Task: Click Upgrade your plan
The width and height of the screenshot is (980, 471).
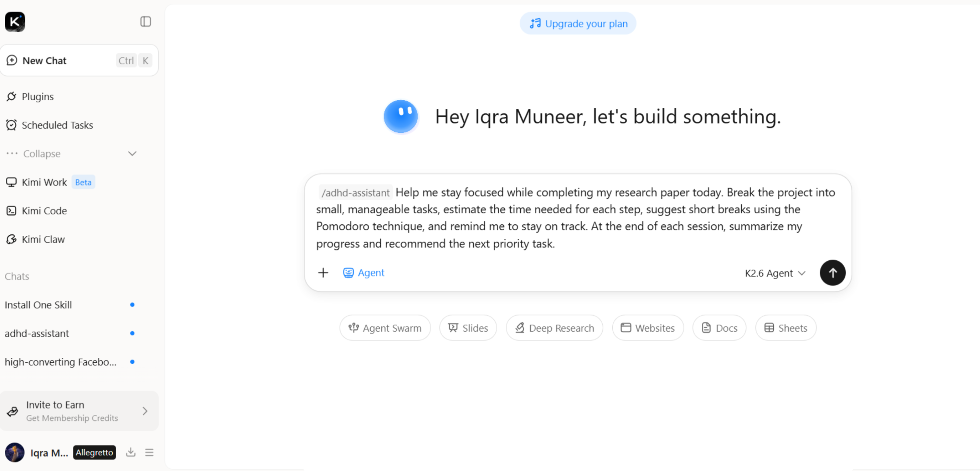Action: [578, 24]
